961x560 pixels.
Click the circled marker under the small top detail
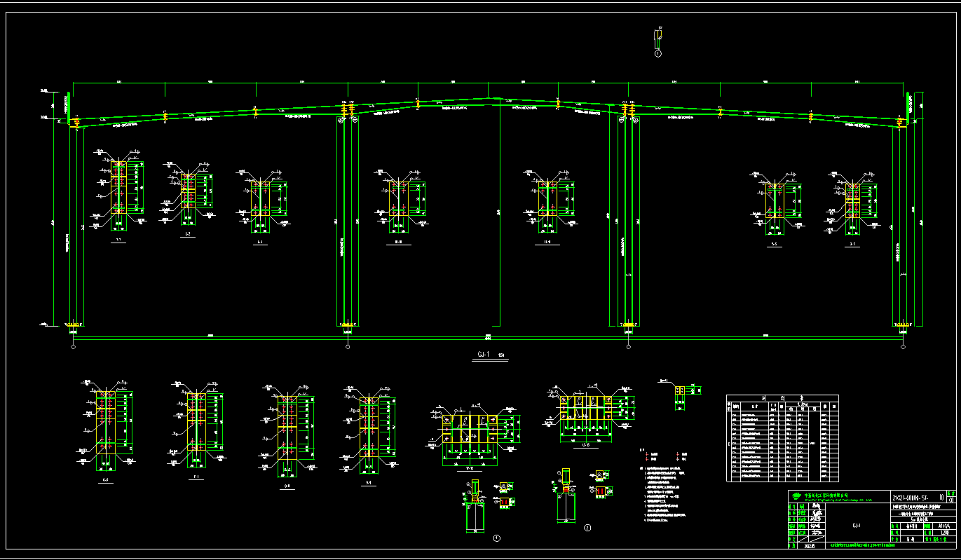[x=657, y=53]
